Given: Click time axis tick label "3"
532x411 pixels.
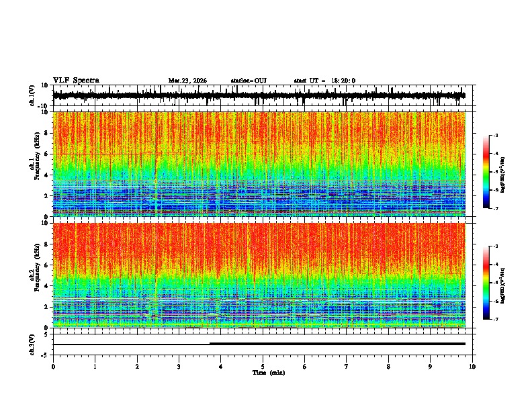Looking at the screenshot, I should click(x=179, y=367).
